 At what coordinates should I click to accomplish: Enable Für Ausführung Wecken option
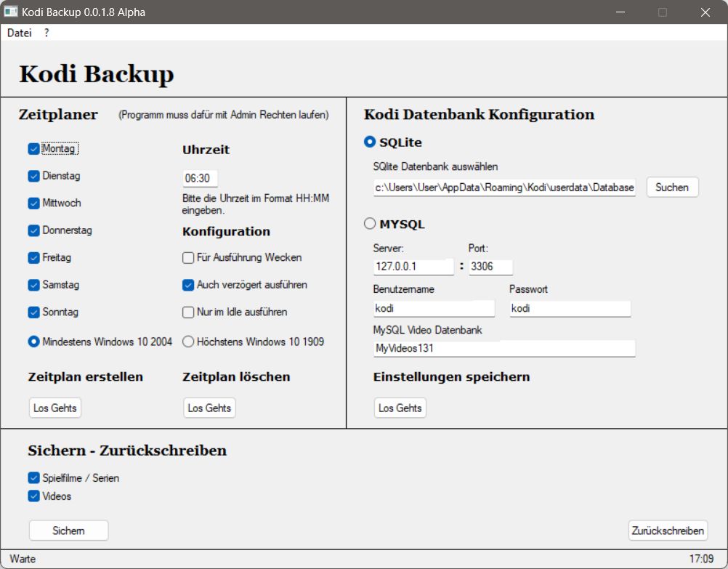click(x=188, y=258)
